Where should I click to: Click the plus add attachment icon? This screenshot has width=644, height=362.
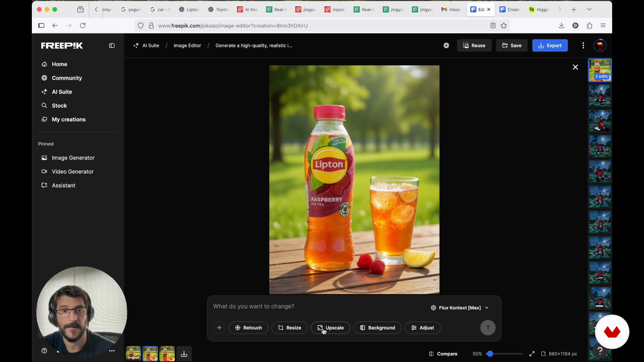(219, 328)
